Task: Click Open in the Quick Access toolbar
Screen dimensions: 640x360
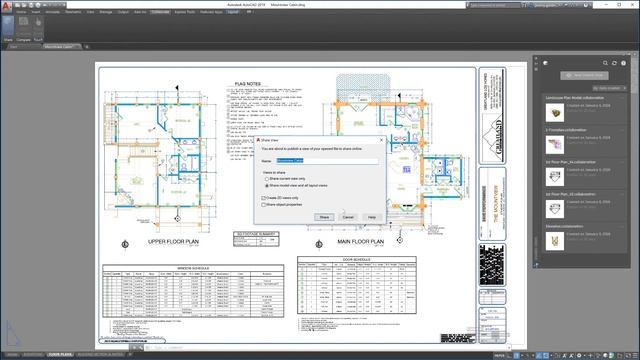Action: [24, 5]
